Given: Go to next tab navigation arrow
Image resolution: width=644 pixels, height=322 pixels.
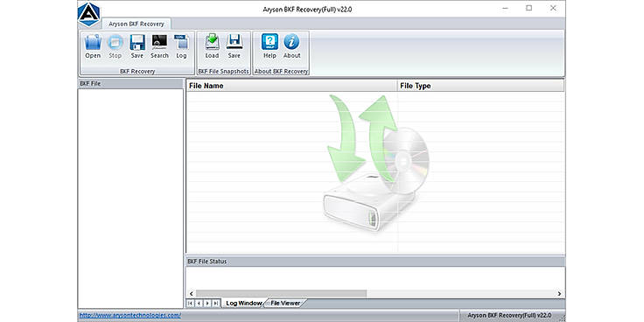Looking at the screenshot, I should (207, 303).
